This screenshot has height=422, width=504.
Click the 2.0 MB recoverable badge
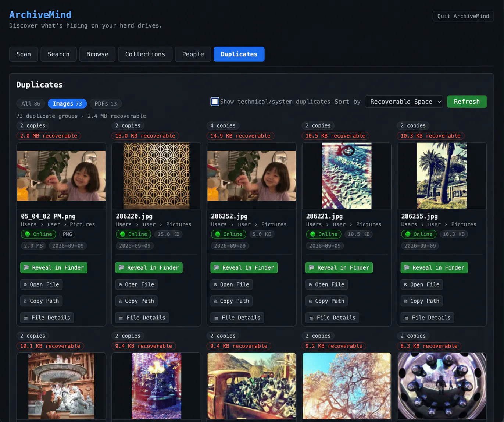tap(49, 136)
